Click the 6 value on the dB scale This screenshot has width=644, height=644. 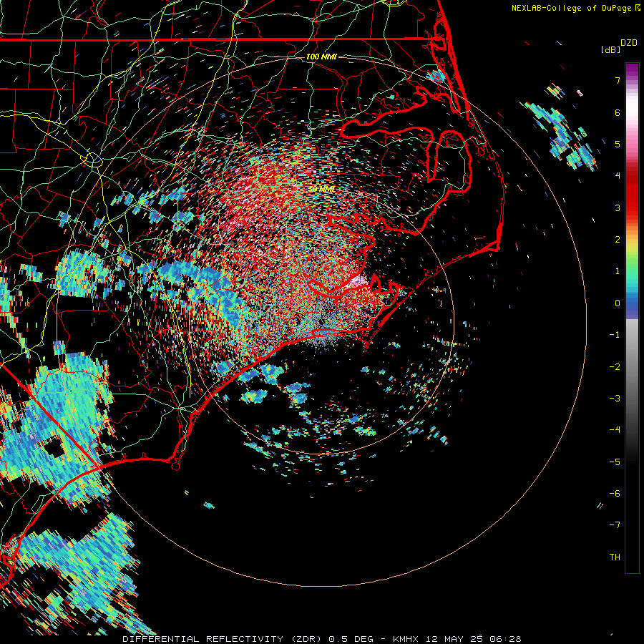pos(618,112)
